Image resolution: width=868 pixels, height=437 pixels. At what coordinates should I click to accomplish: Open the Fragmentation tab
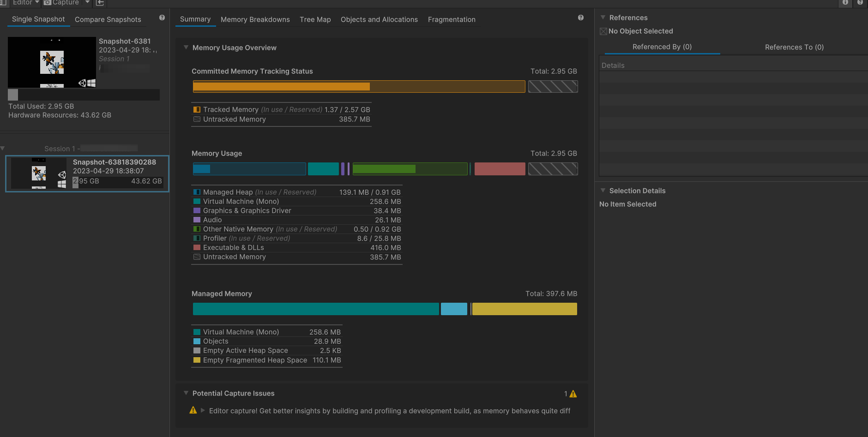pos(452,19)
